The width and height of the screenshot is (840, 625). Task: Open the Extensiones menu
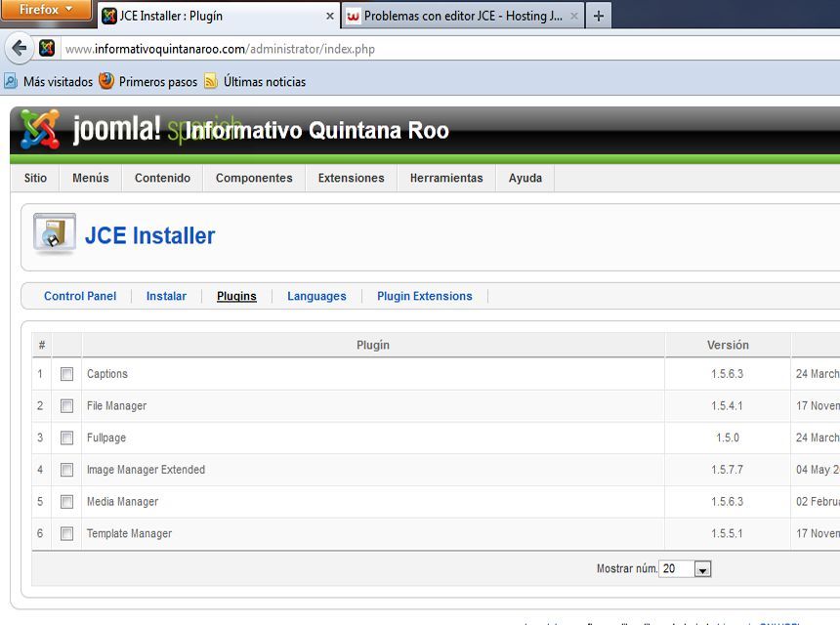352,178
